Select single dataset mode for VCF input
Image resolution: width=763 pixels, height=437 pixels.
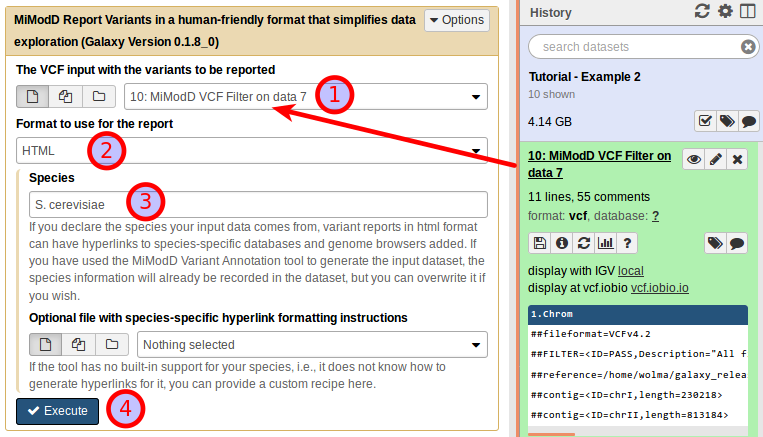click(x=33, y=96)
